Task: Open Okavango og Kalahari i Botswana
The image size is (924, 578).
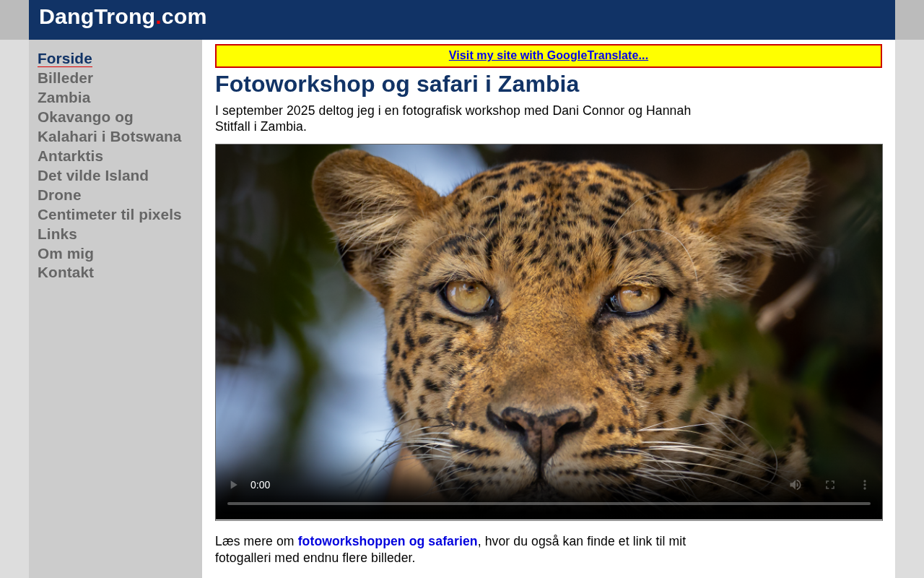Action: point(109,126)
